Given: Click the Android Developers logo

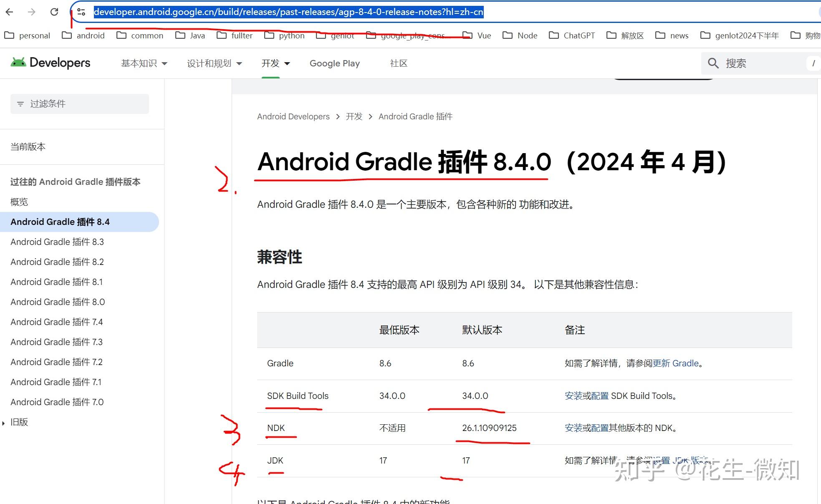Looking at the screenshot, I should point(50,63).
